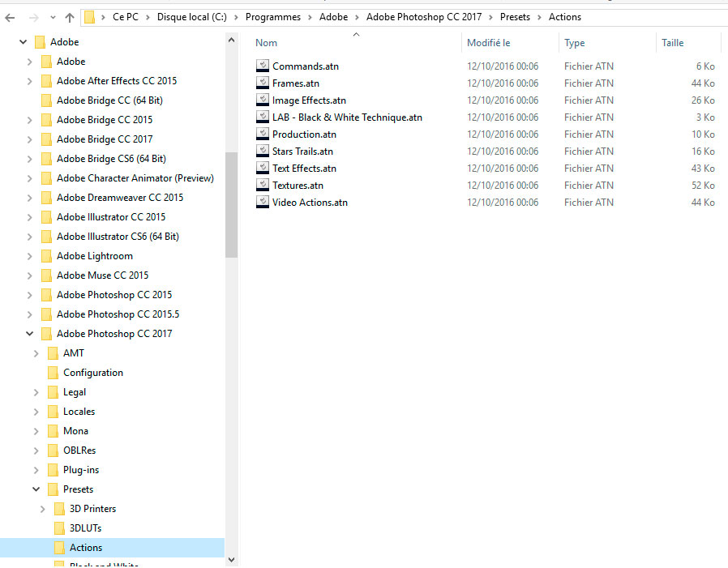The width and height of the screenshot is (728, 568).
Task: Collapse the Presets folder node
Action: click(36, 489)
